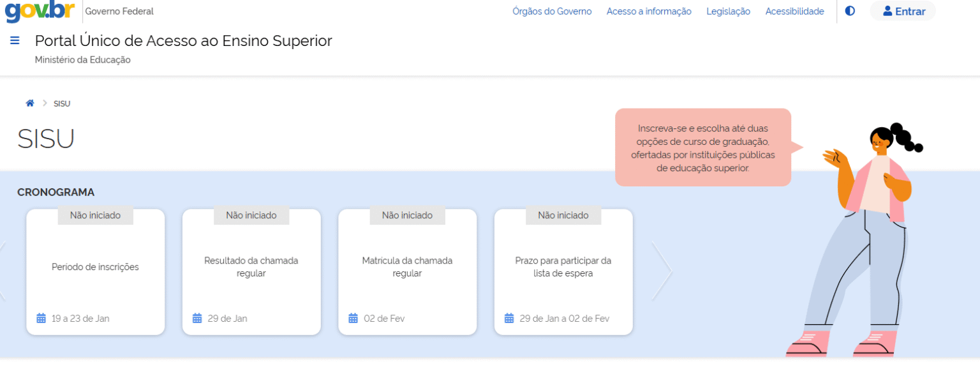This screenshot has width=980, height=369.
Task: Open Acesso à informação link
Action: [649, 11]
